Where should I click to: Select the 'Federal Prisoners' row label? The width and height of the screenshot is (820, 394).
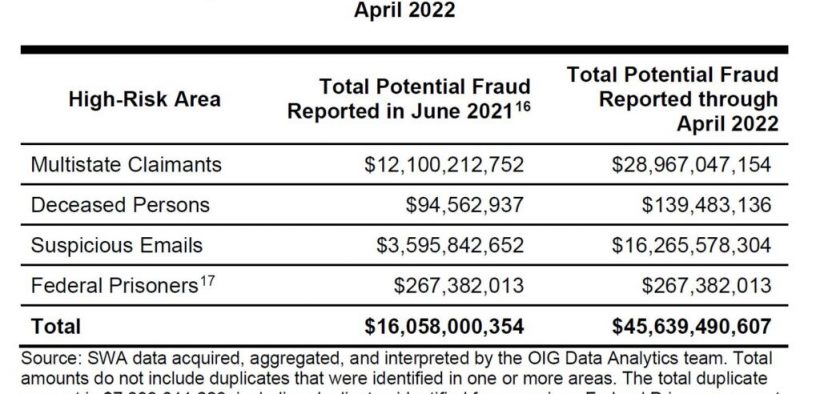click(x=115, y=286)
